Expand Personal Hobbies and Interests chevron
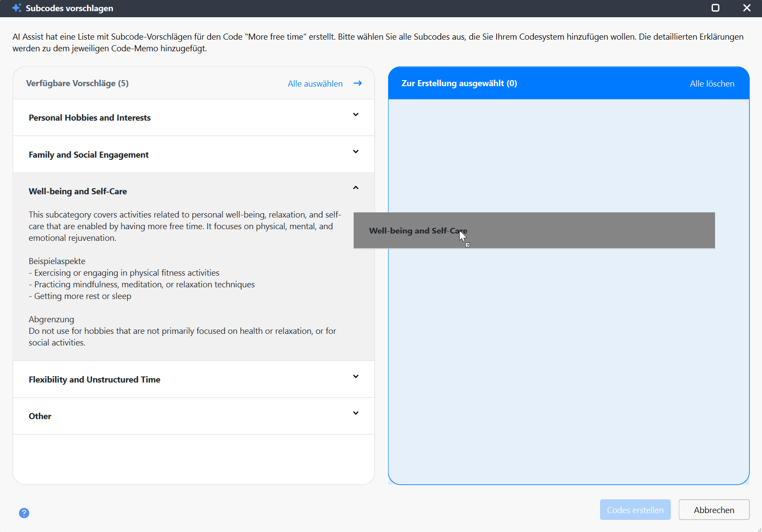 click(355, 115)
